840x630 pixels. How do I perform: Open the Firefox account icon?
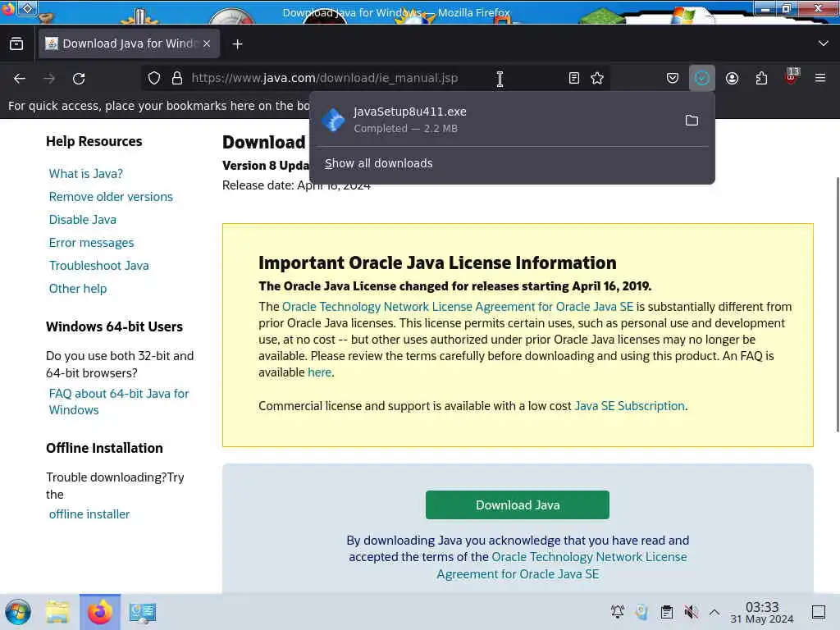733,78
